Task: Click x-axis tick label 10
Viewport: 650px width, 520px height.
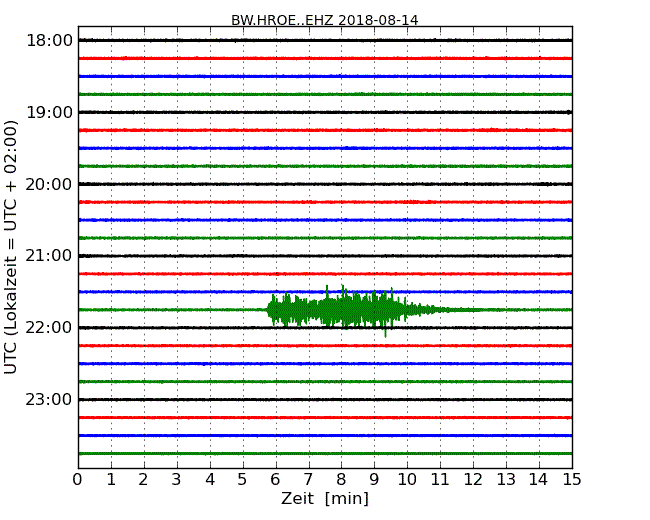Action: pyautogui.click(x=407, y=479)
